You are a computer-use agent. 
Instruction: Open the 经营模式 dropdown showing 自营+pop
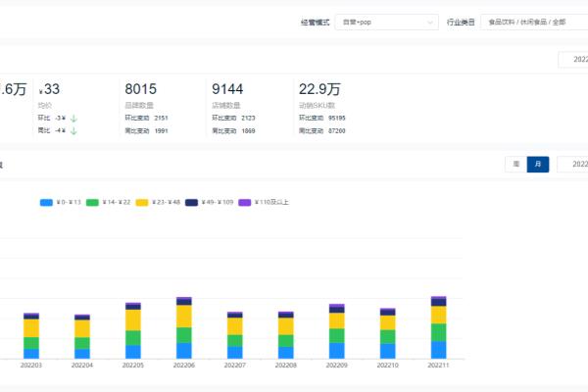point(386,22)
